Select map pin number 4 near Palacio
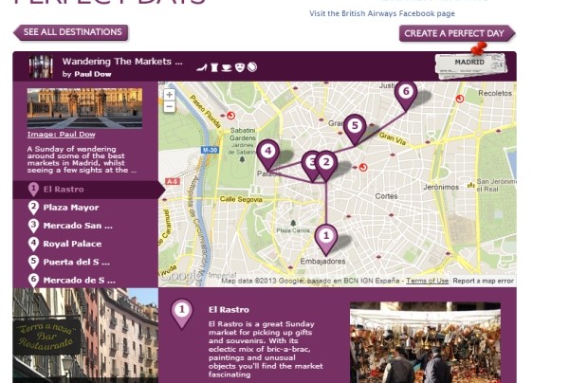 tap(267, 155)
